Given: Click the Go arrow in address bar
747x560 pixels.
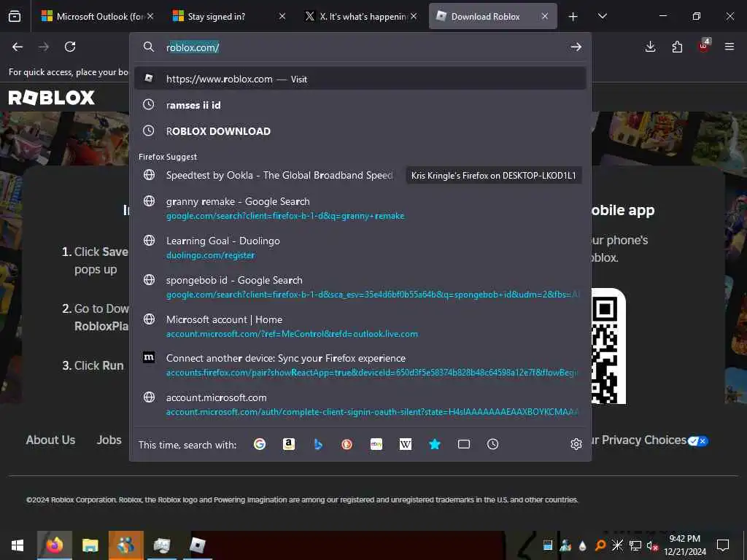Looking at the screenshot, I should coord(576,47).
